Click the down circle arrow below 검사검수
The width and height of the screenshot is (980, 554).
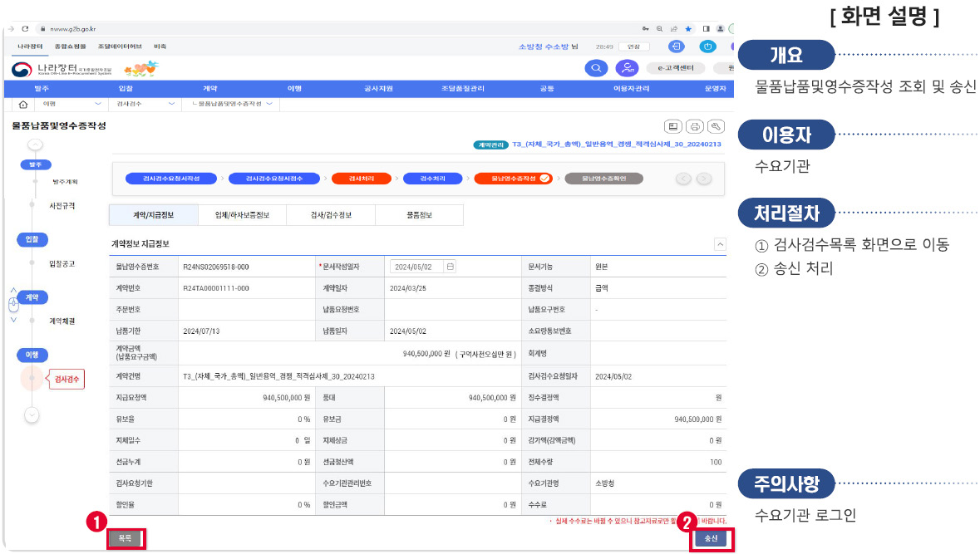[x=32, y=414]
